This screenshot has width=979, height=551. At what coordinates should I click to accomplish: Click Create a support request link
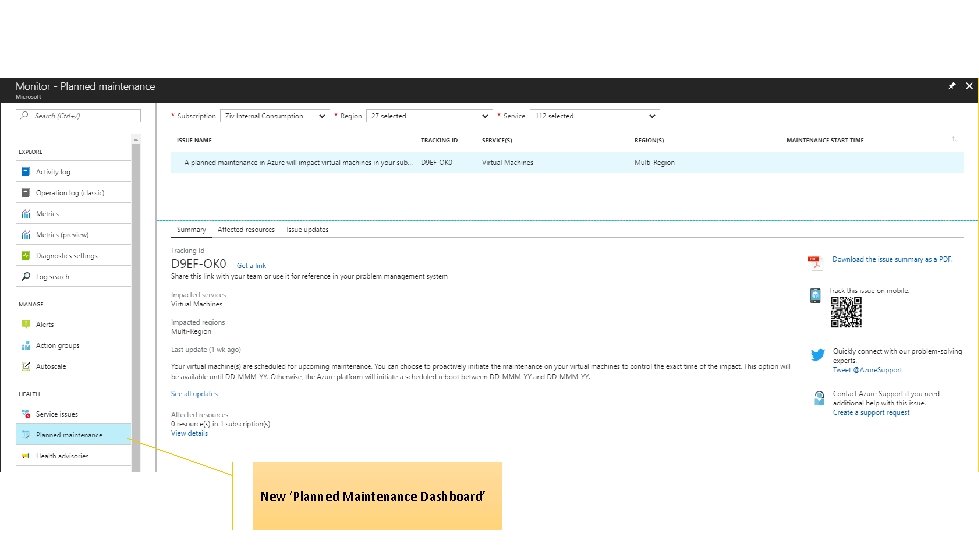[871, 412]
